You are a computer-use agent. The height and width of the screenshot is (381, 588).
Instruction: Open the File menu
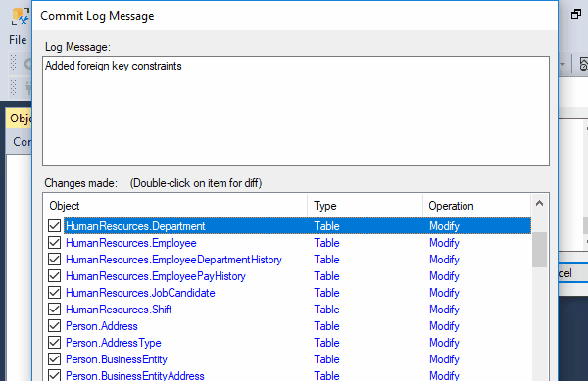(18, 40)
